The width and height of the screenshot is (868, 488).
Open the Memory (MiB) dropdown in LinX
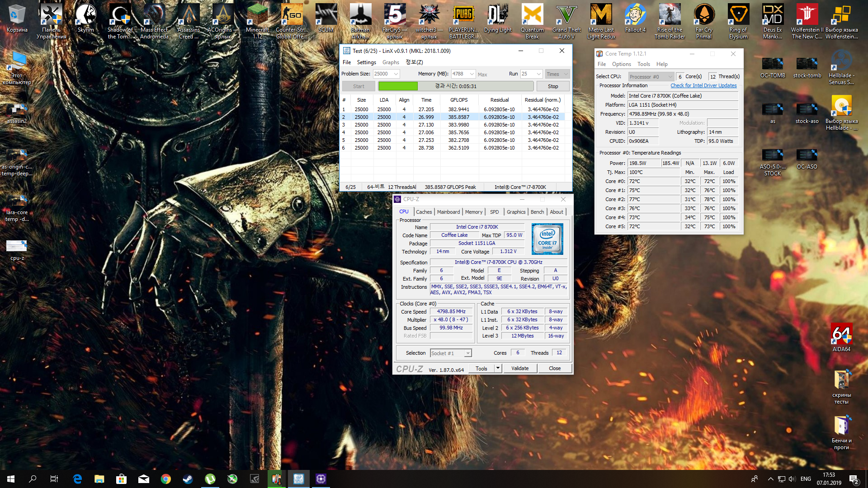click(x=472, y=74)
